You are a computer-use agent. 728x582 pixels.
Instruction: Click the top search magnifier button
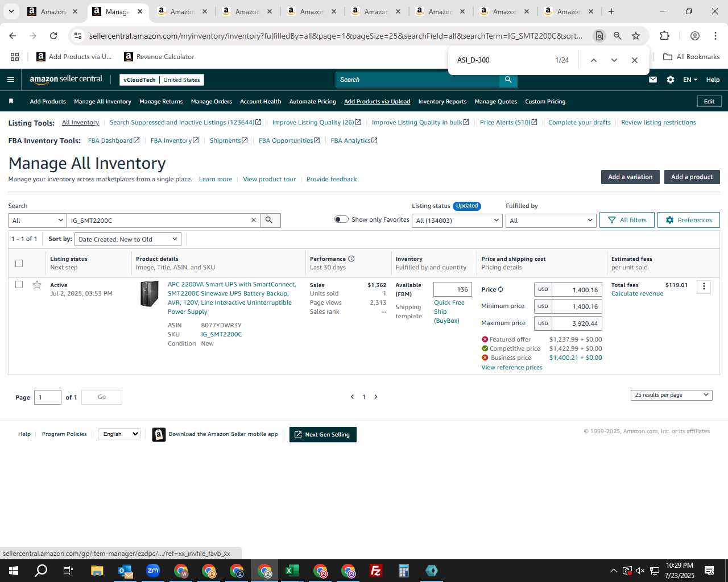point(508,80)
